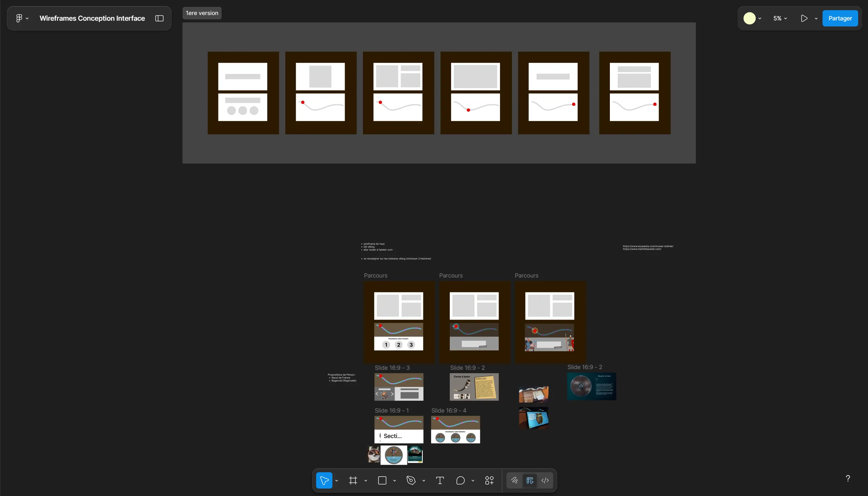Toggle the sidebar panel visibility
Viewport: 868px width, 496px height.
click(159, 18)
